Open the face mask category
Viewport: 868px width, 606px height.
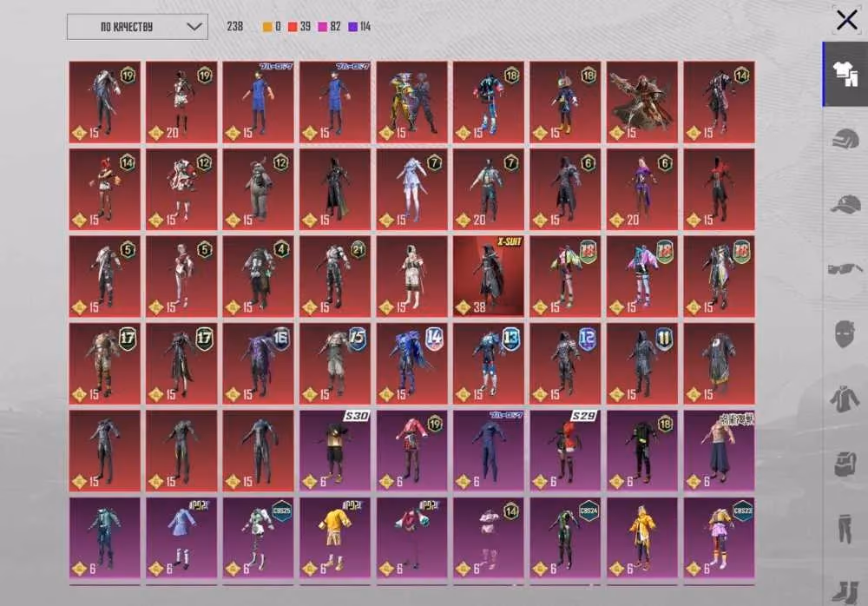click(x=845, y=334)
